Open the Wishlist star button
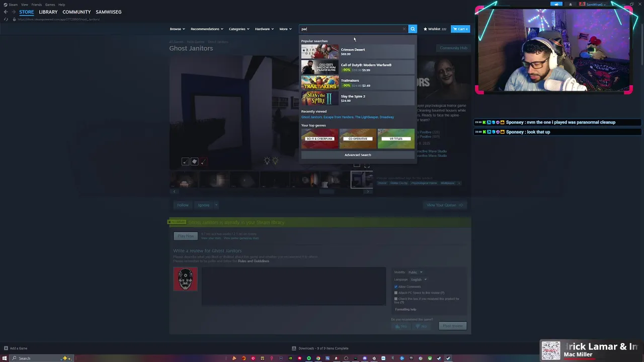644x362 pixels. coord(435,29)
